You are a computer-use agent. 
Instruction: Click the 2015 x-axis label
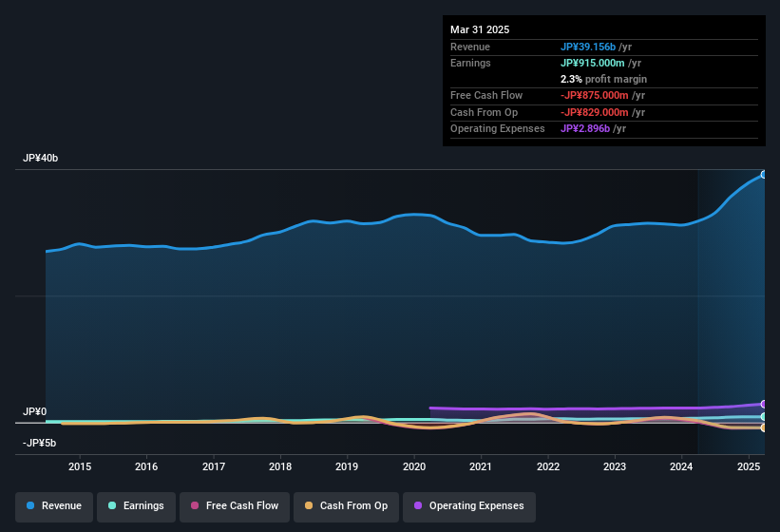coord(80,466)
